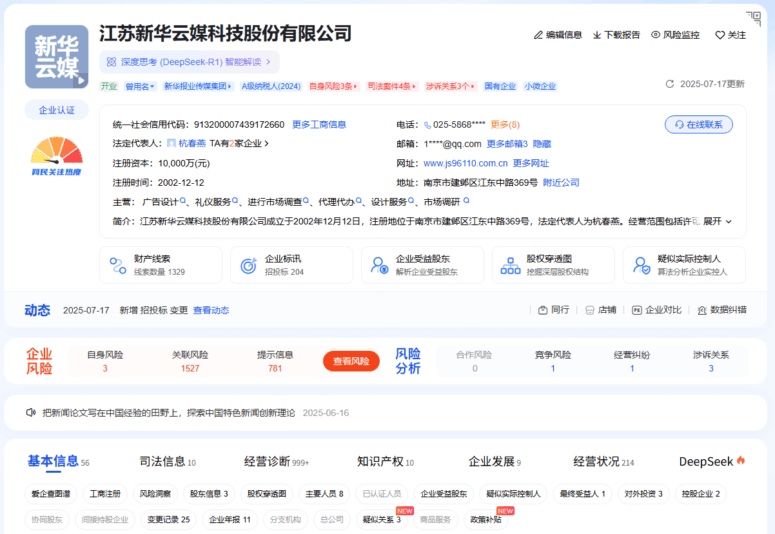The image size is (775, 534).
Task: Click search icon after 市场调研
Action: click(x=466, y=201)
